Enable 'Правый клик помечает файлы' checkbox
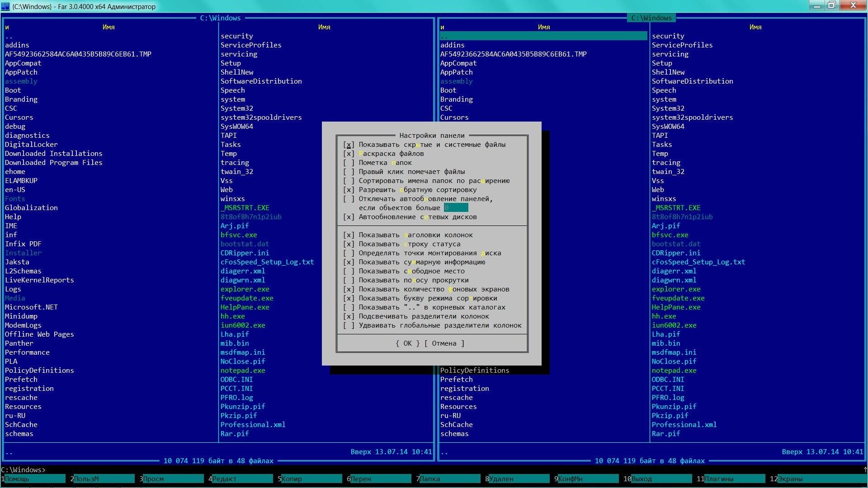 point(349,172)
